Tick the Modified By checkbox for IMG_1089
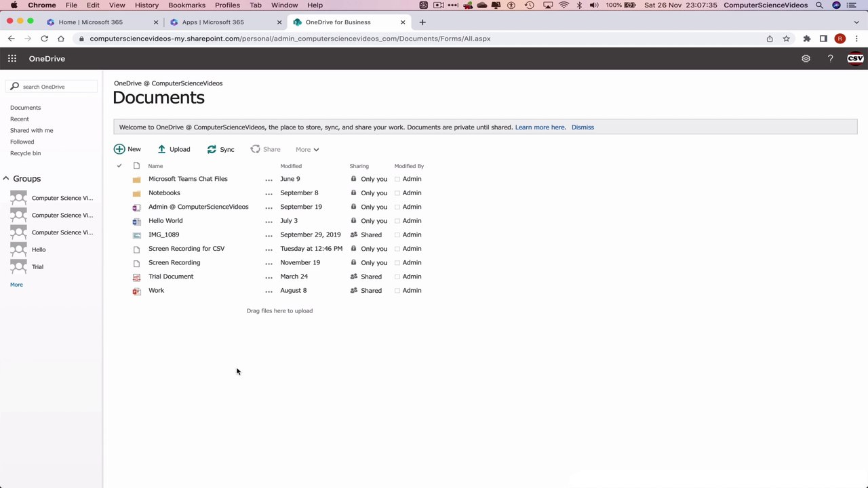 point(397,235)
